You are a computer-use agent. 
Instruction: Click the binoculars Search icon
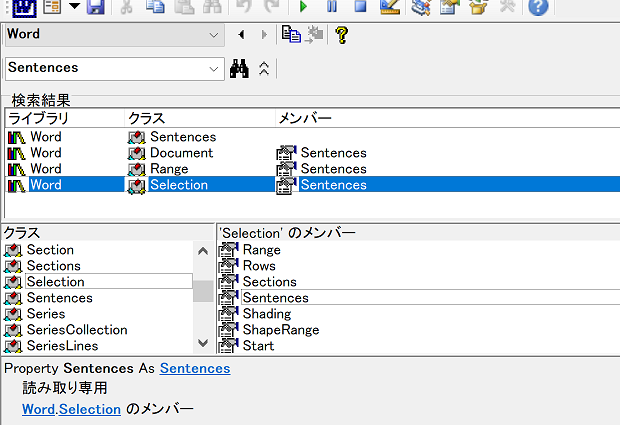click(239, 68)
